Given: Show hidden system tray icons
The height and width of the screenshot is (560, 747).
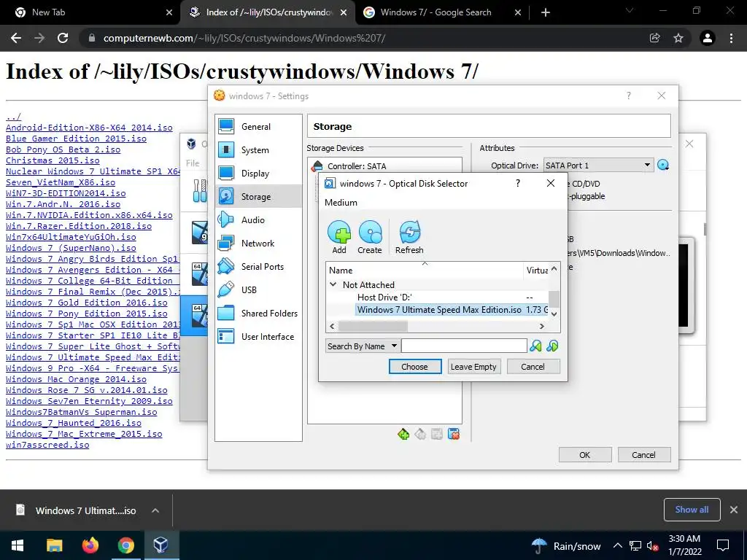Looking at the screenshot, I should click(x=617, y=545).
